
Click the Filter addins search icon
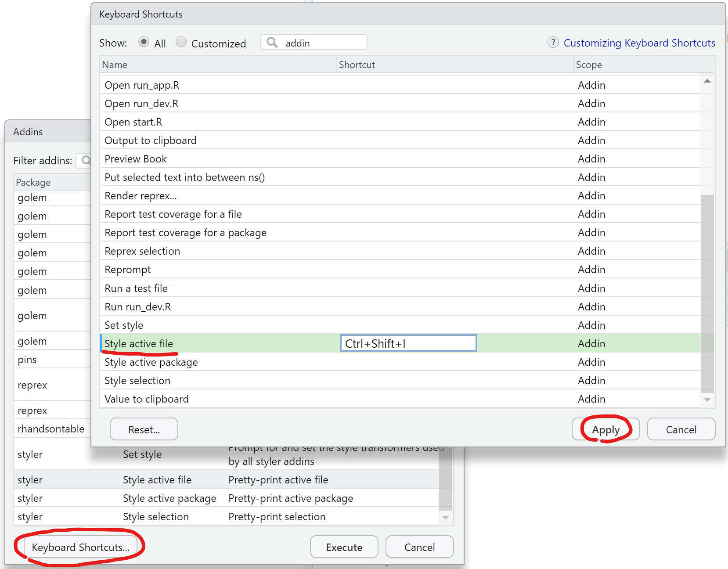coord(86,161)
